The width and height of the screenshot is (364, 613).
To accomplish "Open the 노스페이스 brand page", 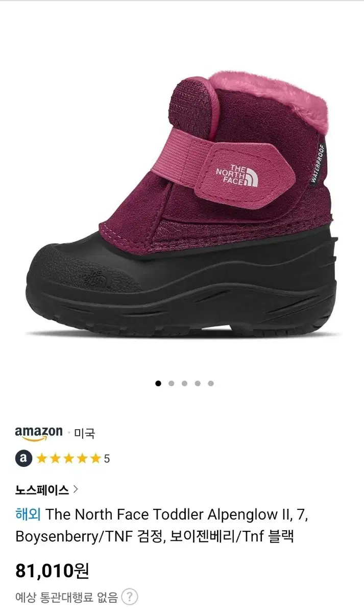I will click(x=42, y=490).
